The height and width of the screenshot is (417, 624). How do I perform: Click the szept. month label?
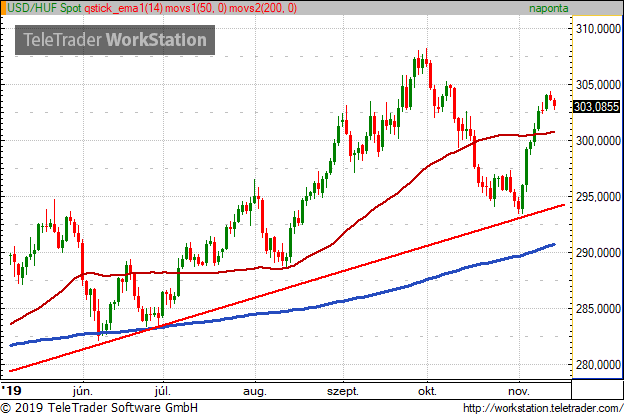tap(343, 392)
